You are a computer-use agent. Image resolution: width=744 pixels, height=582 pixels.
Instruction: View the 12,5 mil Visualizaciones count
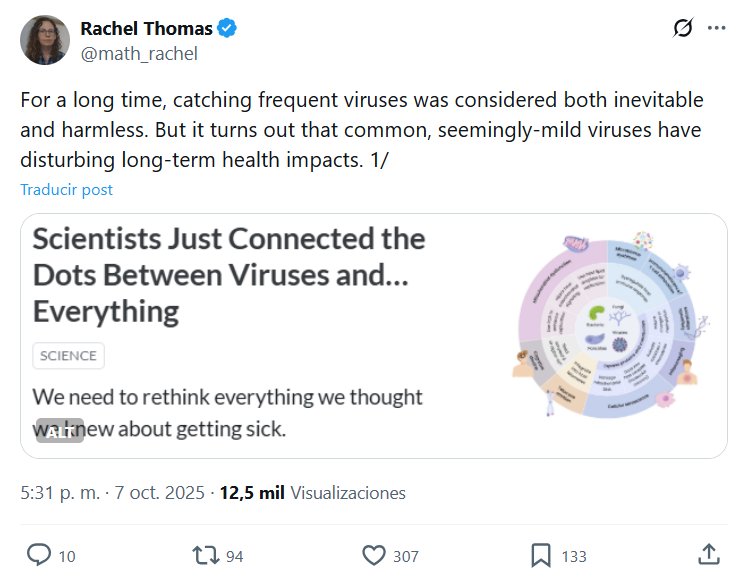(x=312, y=493)
